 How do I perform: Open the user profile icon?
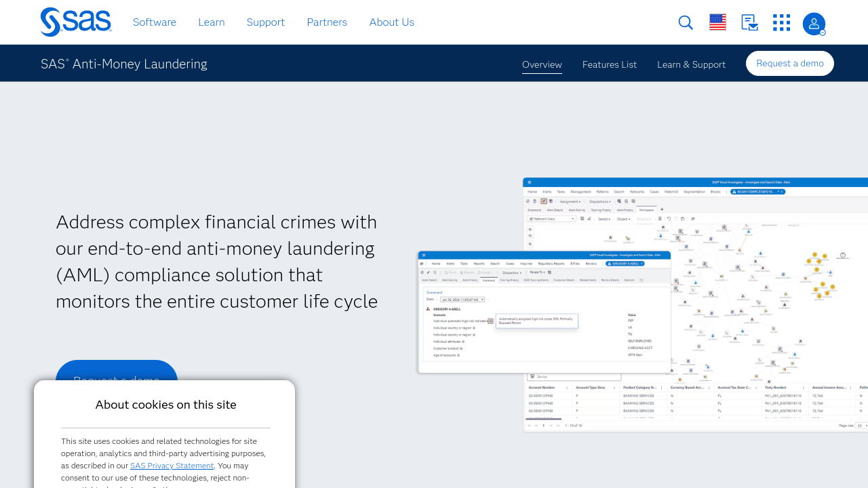(814, 24)
